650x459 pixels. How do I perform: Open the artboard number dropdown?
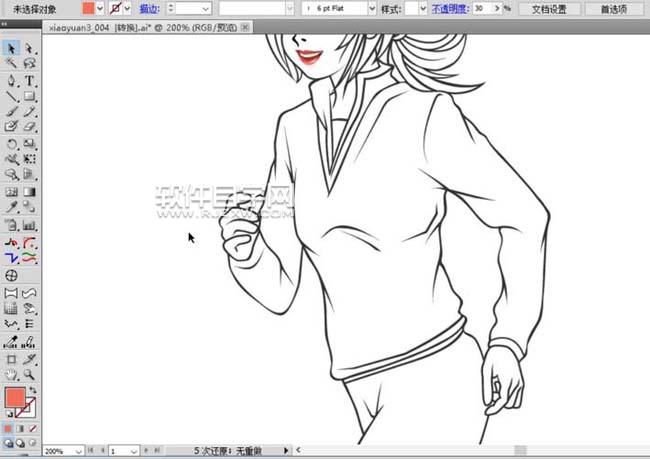coord(133,451)
